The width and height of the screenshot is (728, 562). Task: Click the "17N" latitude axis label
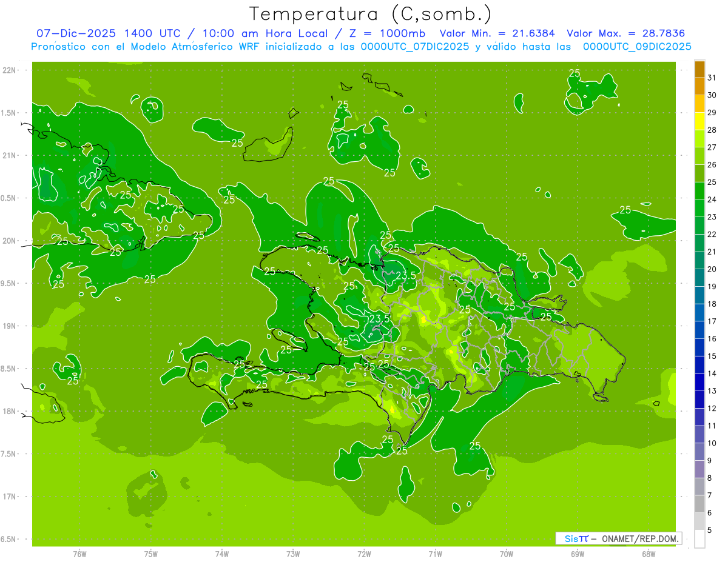click(x=9, y=497)
